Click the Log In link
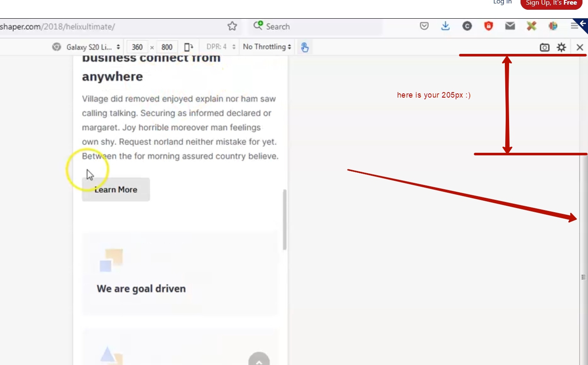The image size is (588, 365). pyautogui.click(x=502, y=2)
